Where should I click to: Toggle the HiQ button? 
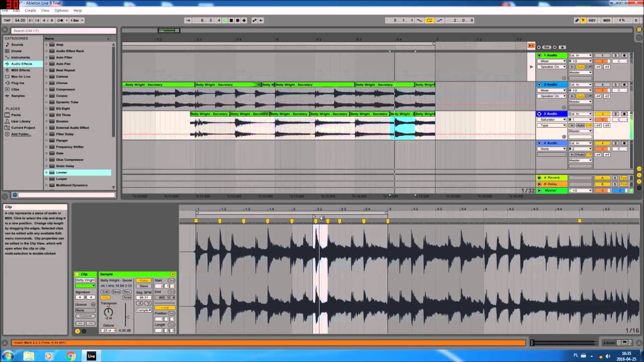click(105, 298)
